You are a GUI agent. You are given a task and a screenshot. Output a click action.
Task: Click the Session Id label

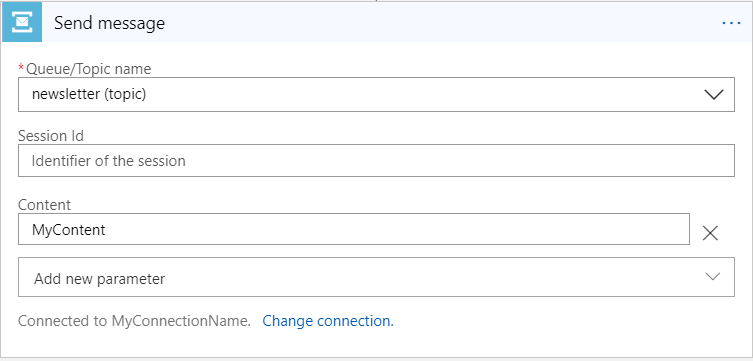pos(51,136)
